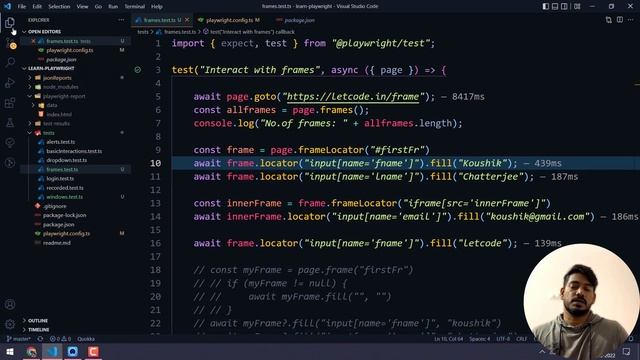The width and height of the screenshot is (640, 360).
Task: Open the red C app in taskbar
Action: point(93,351)
